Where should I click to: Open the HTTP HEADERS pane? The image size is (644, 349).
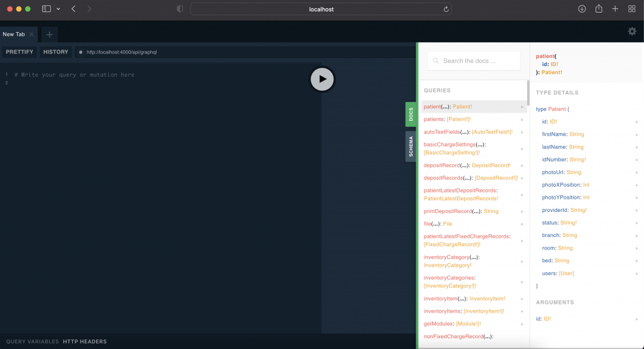[x=85, y=341]
